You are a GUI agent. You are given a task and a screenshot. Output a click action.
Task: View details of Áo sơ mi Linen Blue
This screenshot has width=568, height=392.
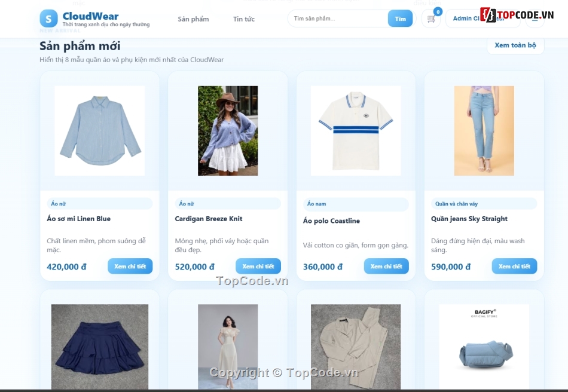[x=130, y=266]
